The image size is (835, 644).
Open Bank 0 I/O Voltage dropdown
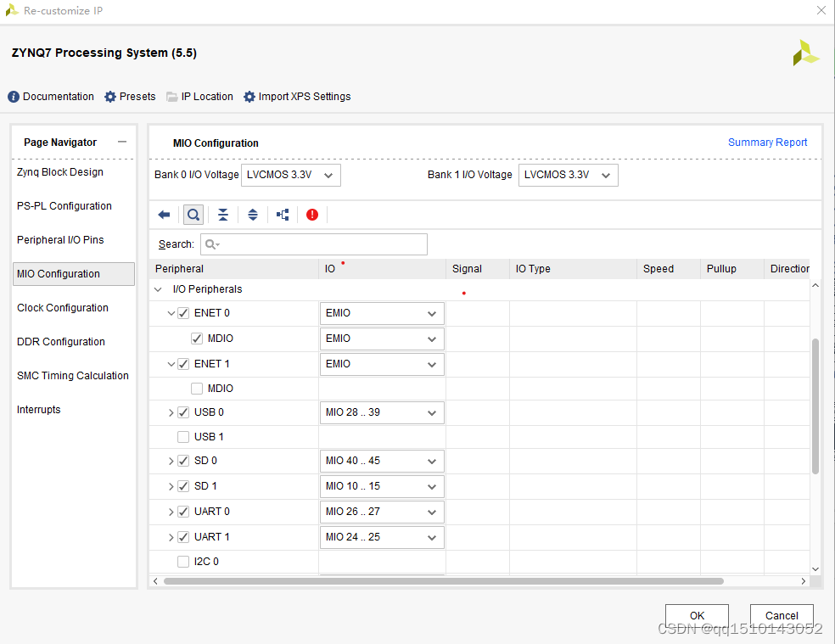click(291, 176)
